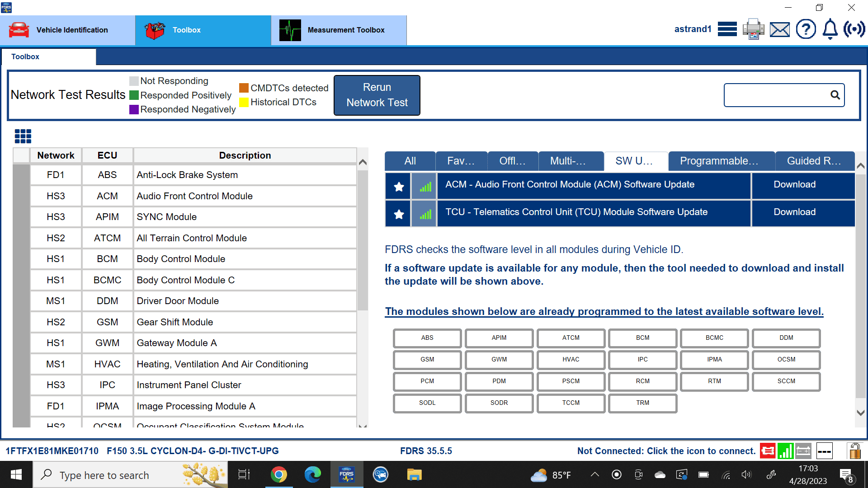Click Rerun Network Test button

(x=377, y=95)
